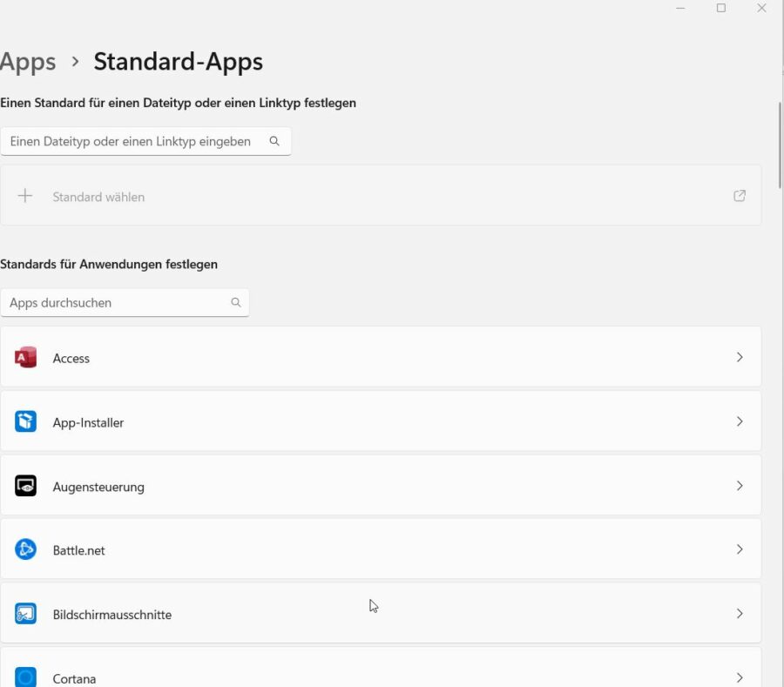This screenshot has height=687, width=784.
Task: Open Battle.net via its blue icon
Action: coord(25,549)
